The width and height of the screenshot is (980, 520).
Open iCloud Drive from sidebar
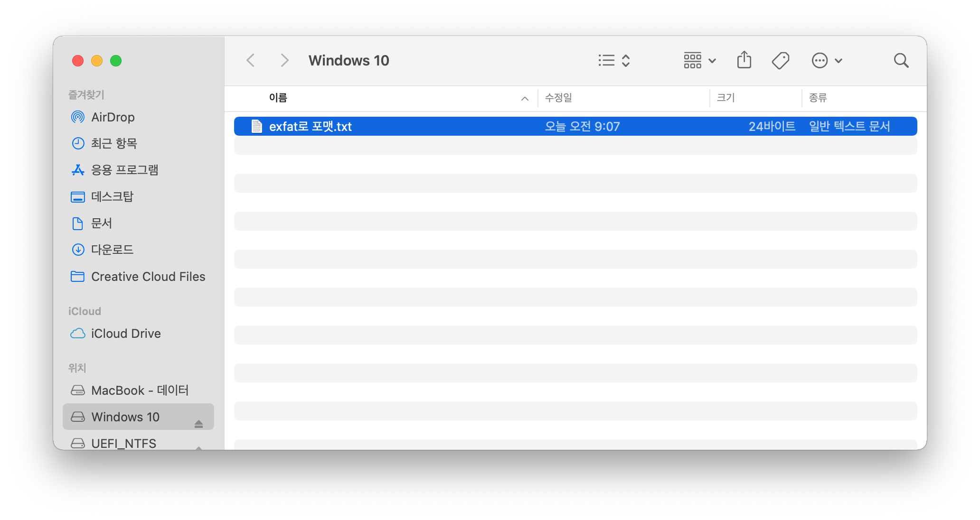(125, 334)
